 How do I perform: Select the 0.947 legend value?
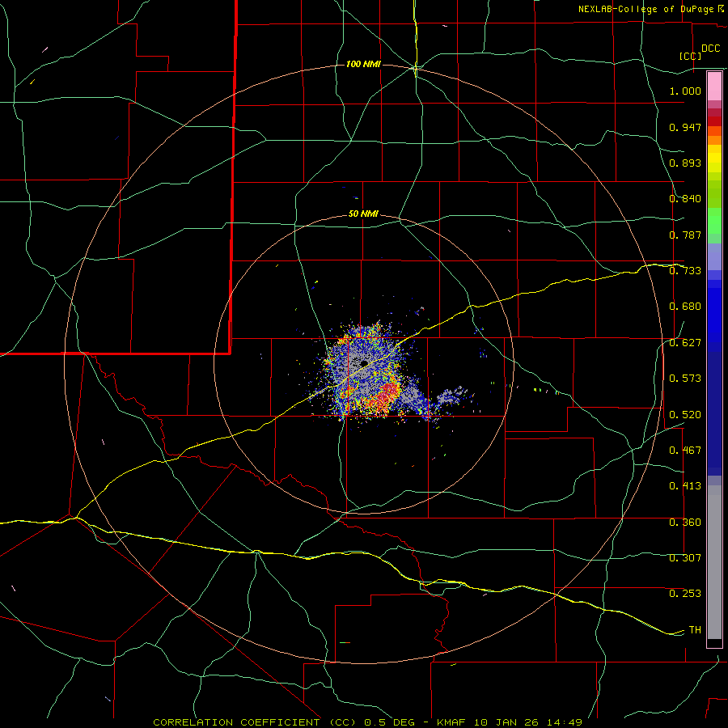685,127
